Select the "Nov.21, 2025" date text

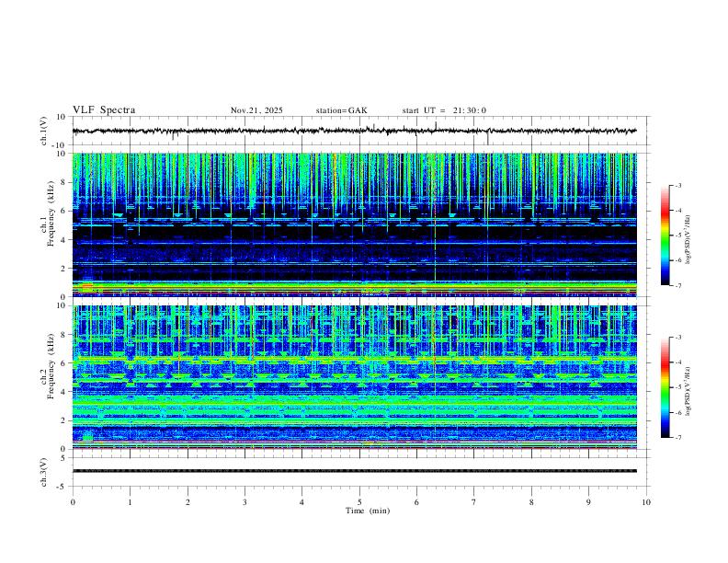pos(256,110)
